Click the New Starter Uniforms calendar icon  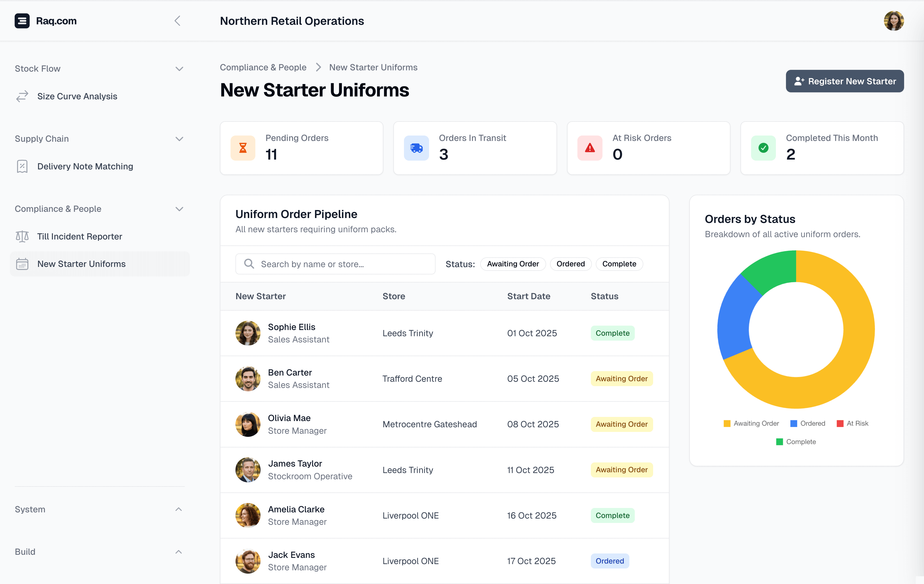[22, 264]
